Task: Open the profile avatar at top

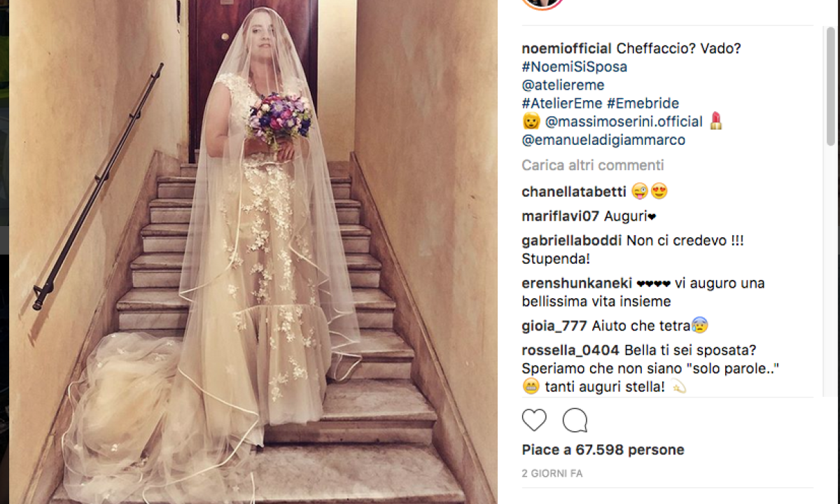Action: coord(542,3)
